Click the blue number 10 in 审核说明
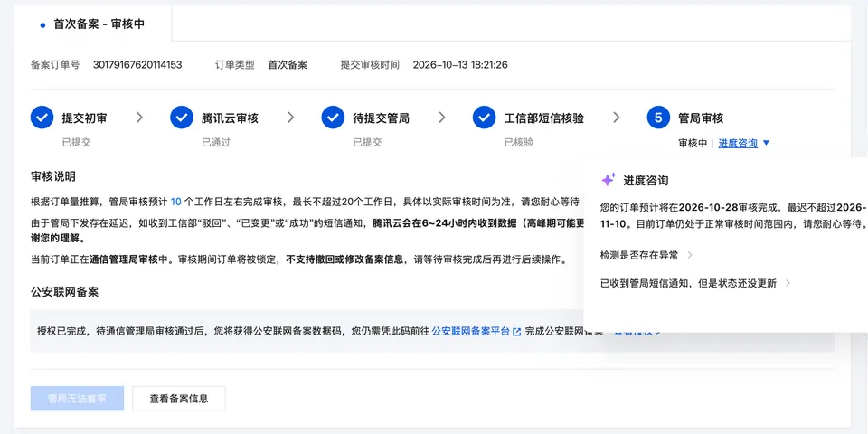Image resolution: width=868 pixels, height=434 pixels. [176, 202]
